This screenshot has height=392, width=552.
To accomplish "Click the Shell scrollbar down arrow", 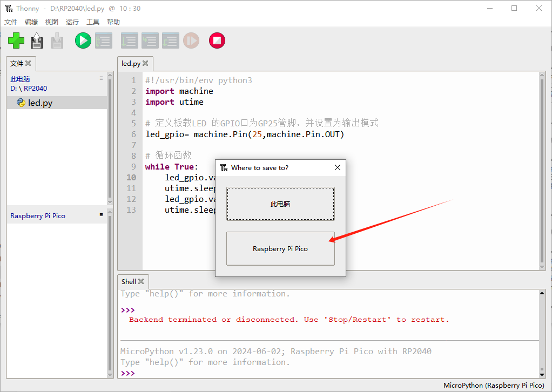I will [542, 375].
